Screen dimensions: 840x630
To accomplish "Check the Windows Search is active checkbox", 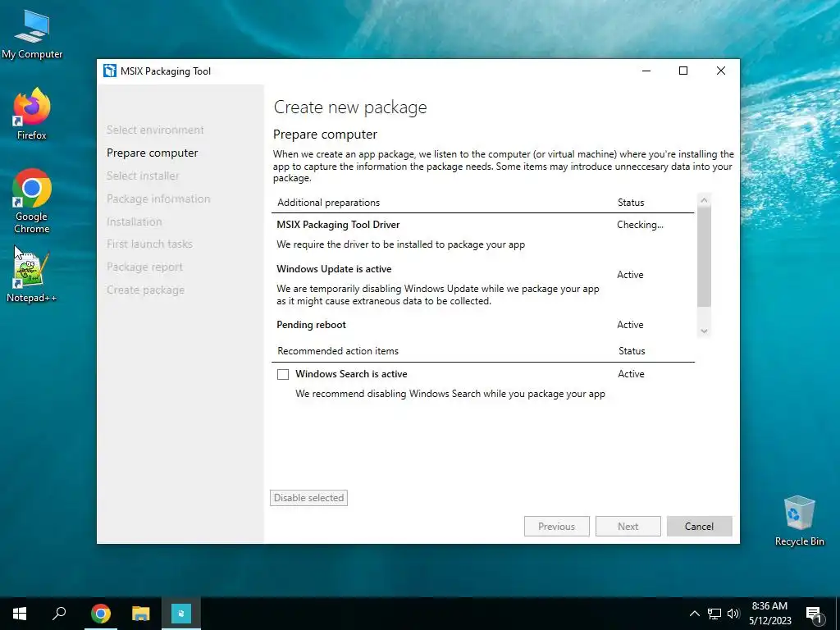I will [x=283, y=374].
